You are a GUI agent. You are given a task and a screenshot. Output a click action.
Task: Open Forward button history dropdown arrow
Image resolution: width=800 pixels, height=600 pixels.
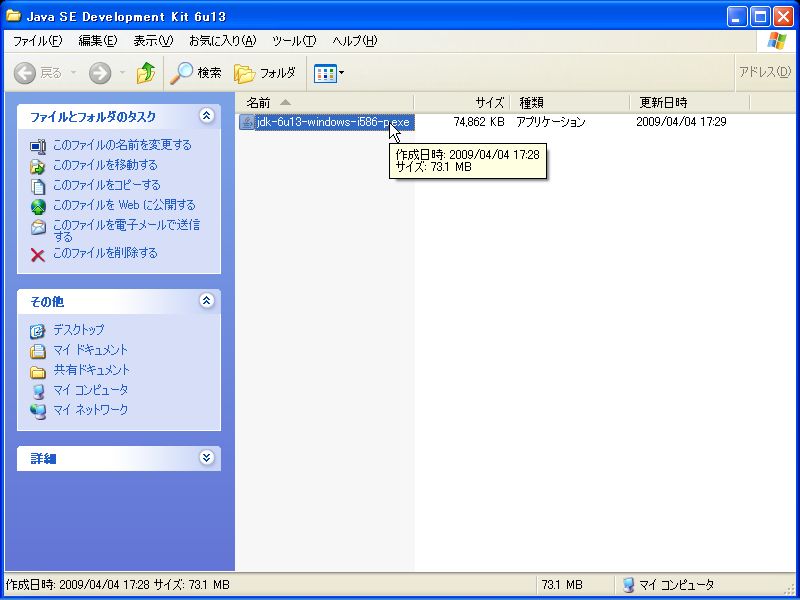122,73
